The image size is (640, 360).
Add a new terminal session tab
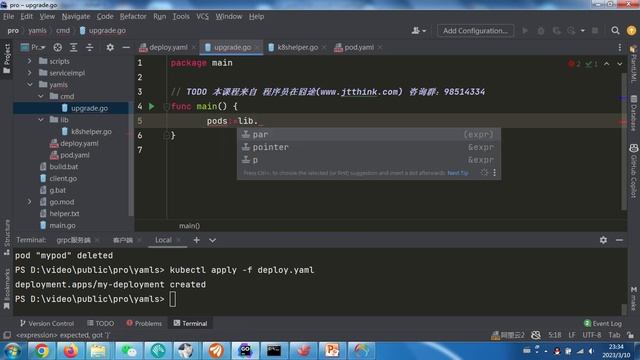[196, 240]
